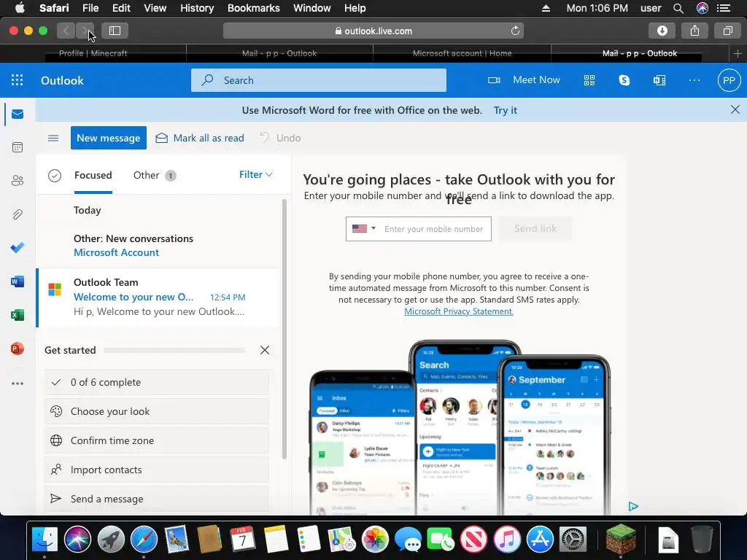Viewport: 747px width, 560px height.
Task: Open the QR code icon in header
Action: click(x=589, y=80)
